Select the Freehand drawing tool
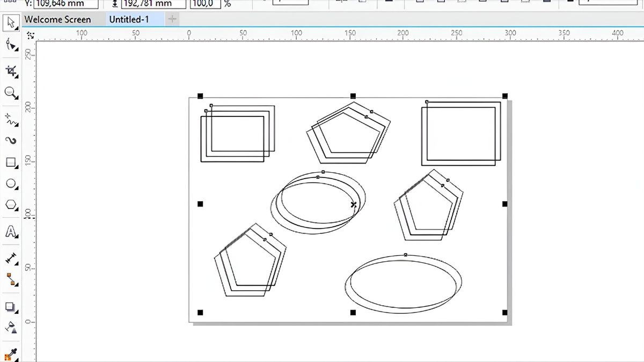This screenshot has height=362, width=644. point(11,119)
